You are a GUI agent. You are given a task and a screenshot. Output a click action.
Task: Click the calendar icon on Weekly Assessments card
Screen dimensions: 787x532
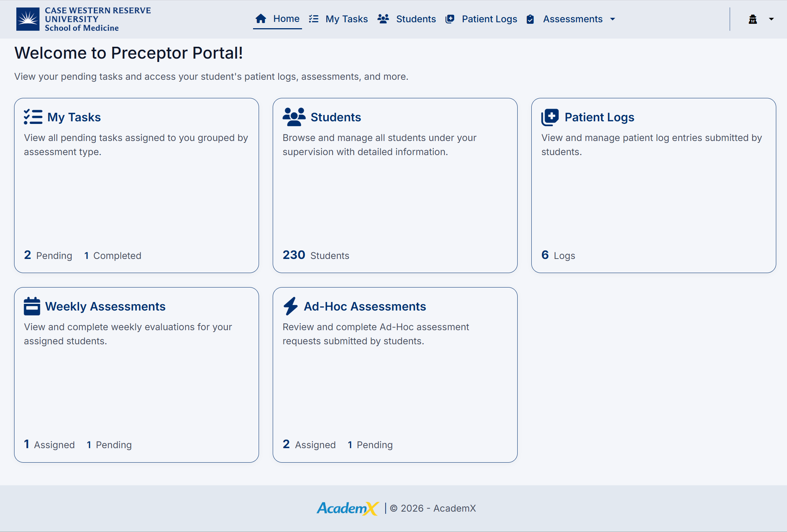(x=32, y=306)
